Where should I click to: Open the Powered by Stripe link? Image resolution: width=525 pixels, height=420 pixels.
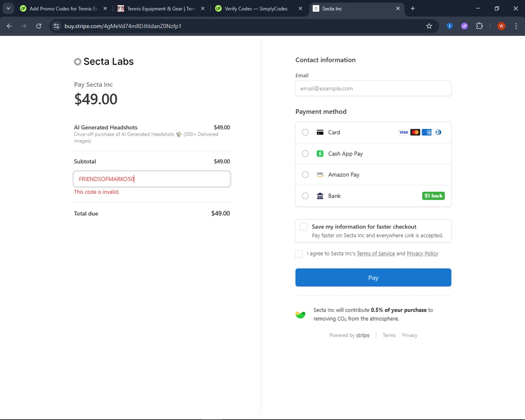[x=349, y=335]
